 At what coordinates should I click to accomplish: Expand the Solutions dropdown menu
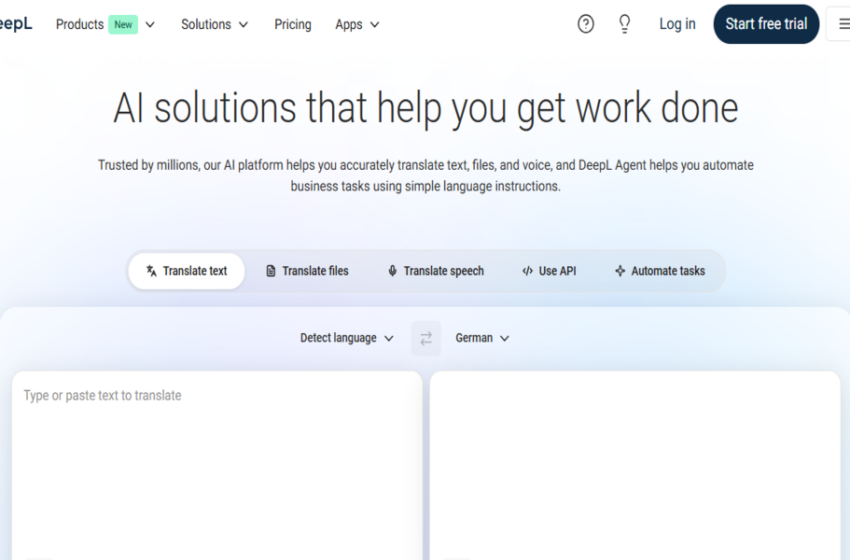[214, 24]
